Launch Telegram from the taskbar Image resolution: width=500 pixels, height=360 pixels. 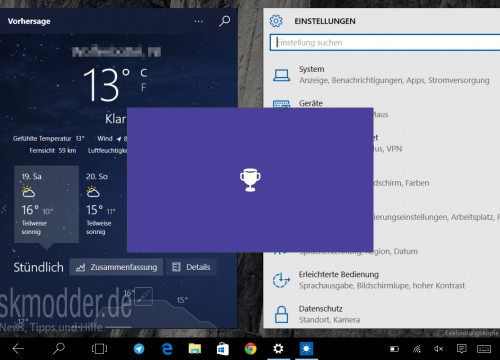click(x=139, y=349)
